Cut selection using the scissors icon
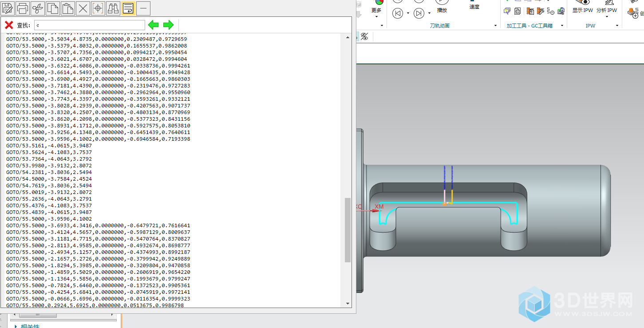This screenshot has height=328, width=644. click(x=38, y=8)
